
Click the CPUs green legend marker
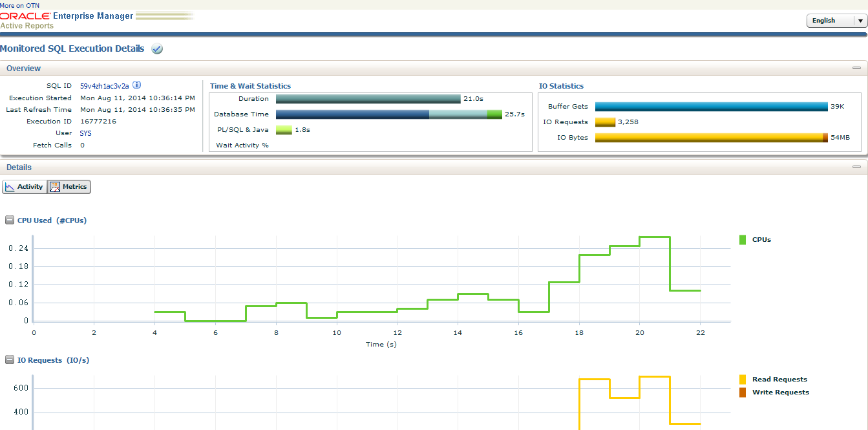742,239
